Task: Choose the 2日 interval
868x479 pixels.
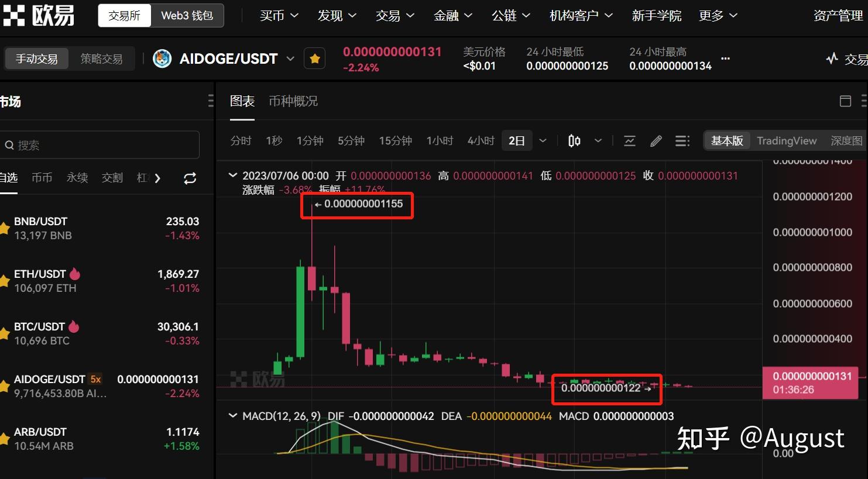Action: pos(517,141)
